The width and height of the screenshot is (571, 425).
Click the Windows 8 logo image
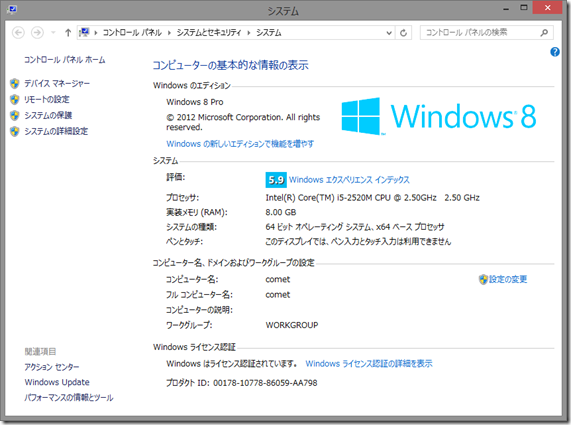click(x=439, y=116)
